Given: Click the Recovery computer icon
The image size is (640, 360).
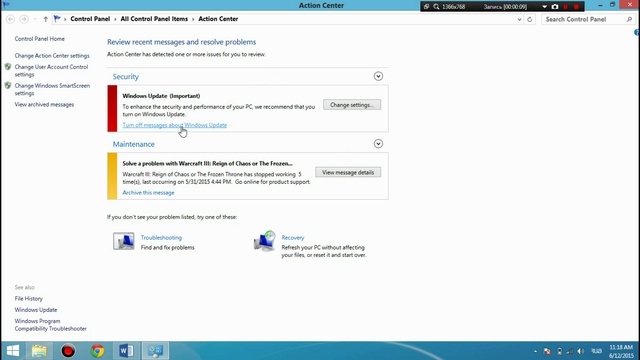Looking at the screenshot, I should [264, 241].
